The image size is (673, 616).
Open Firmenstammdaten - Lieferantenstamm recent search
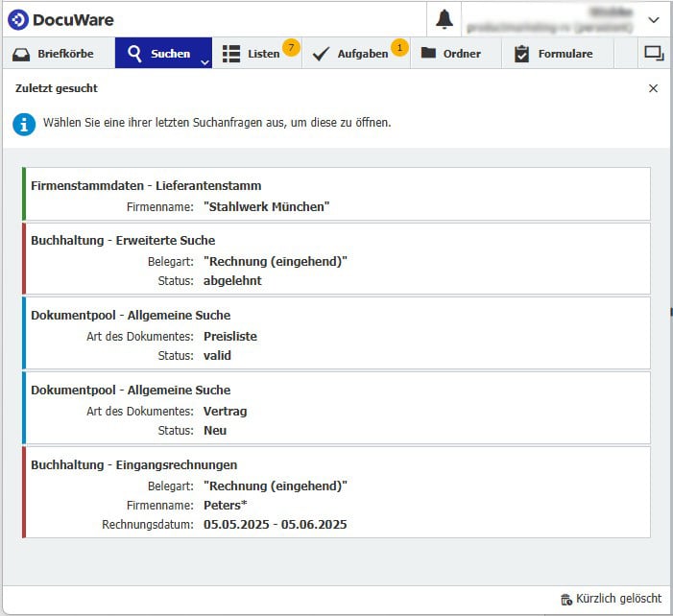coord(336,194)
